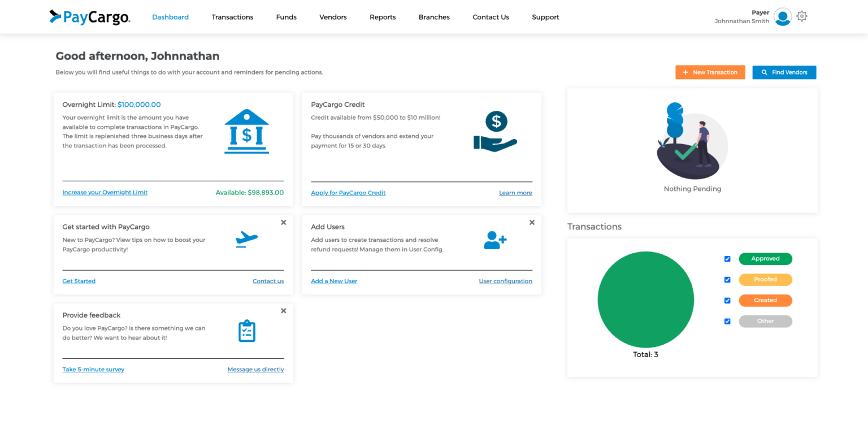868x434 pixels.
Task: Click the Transactions section heading
Action: point(594,227)
